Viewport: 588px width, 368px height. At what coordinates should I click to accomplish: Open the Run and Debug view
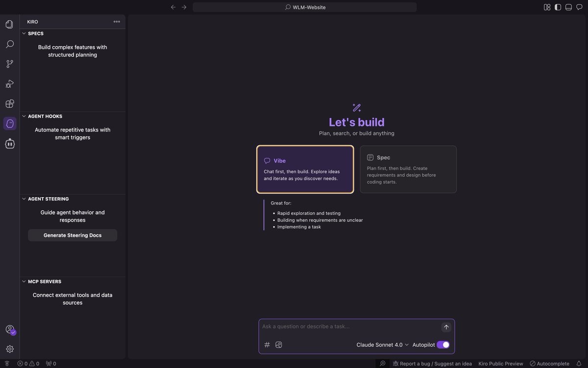point(9,84)
